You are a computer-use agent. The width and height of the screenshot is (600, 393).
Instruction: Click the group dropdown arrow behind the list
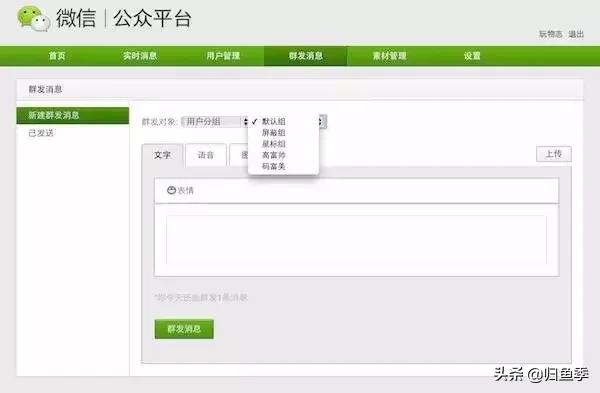pyautogui.click(x=322, y=122)
